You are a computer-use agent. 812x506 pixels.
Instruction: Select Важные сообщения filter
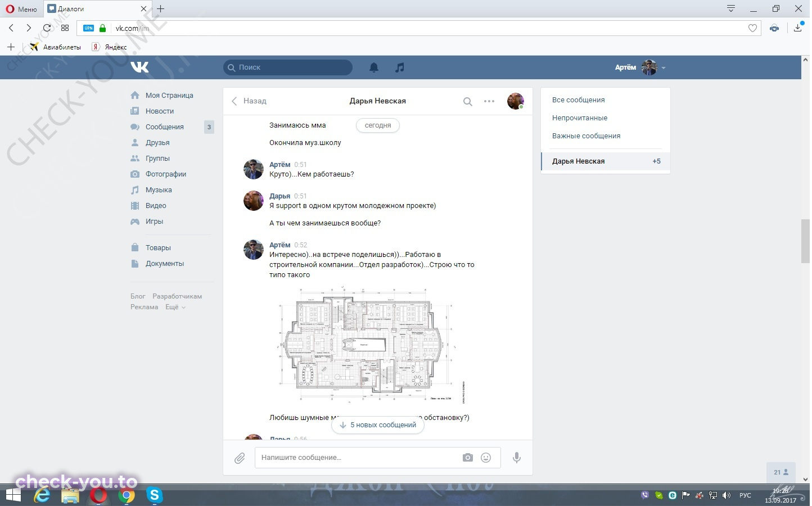coord(586,136)
